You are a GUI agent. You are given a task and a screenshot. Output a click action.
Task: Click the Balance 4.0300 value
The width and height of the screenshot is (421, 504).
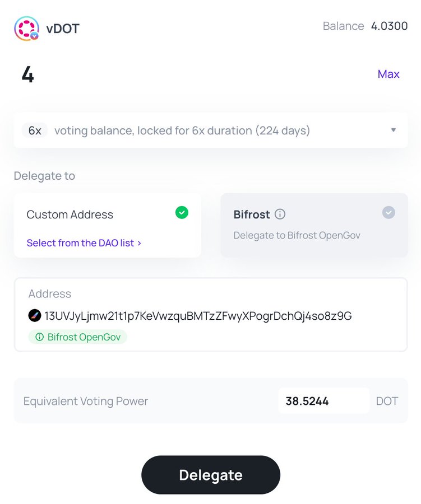point(389,26)
